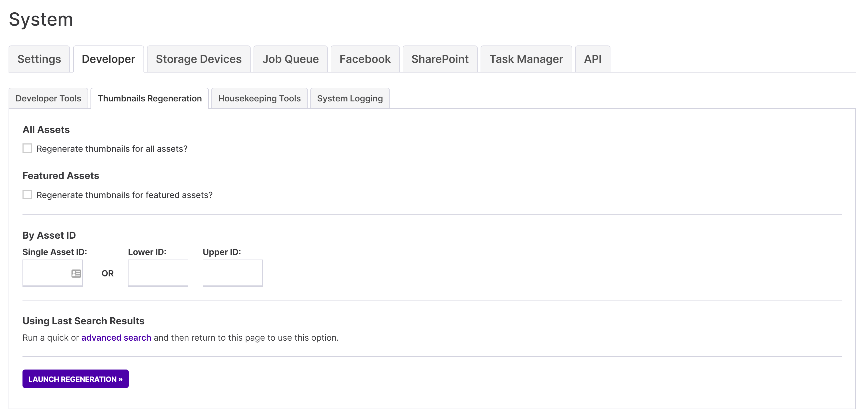Focus the Upper ID input field
This screenshot has height=411, width=868.
click(232, 273)
